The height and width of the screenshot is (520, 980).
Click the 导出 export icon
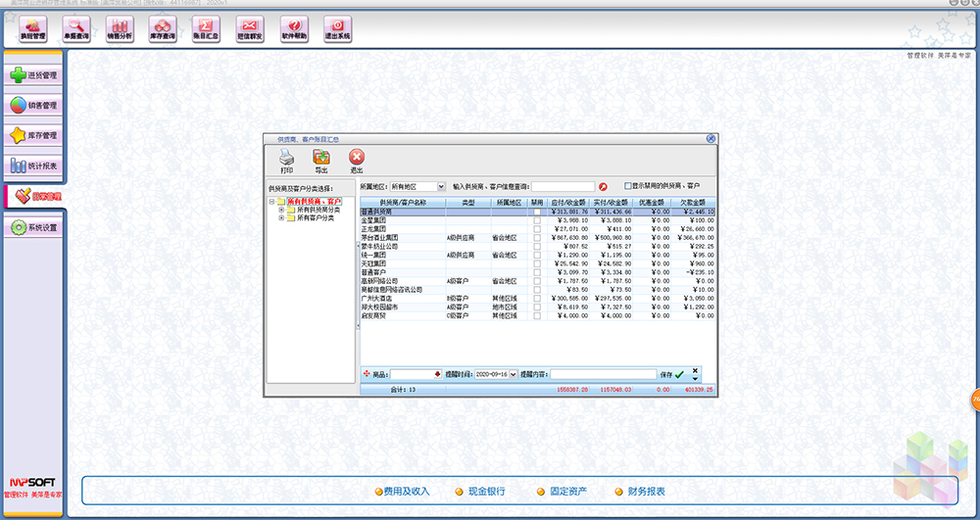[x=321, y=162]
